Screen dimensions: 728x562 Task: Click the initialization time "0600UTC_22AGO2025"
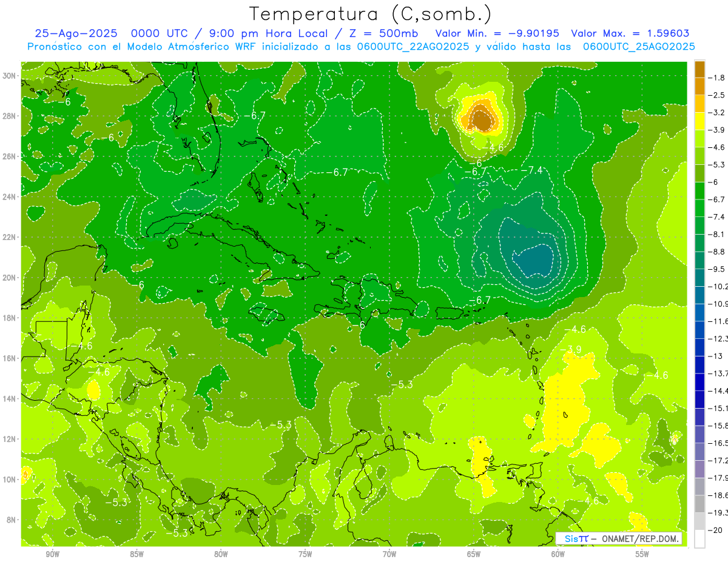point(412,47)
